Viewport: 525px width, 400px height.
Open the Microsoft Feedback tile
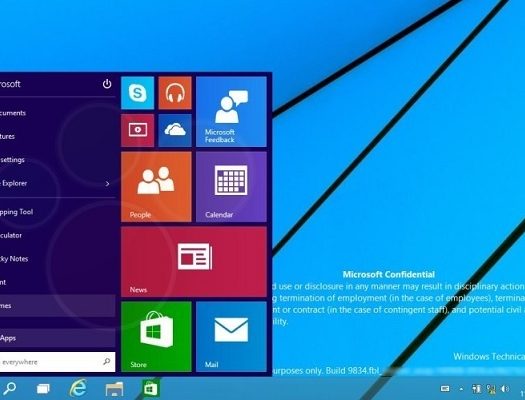(231, 111)
